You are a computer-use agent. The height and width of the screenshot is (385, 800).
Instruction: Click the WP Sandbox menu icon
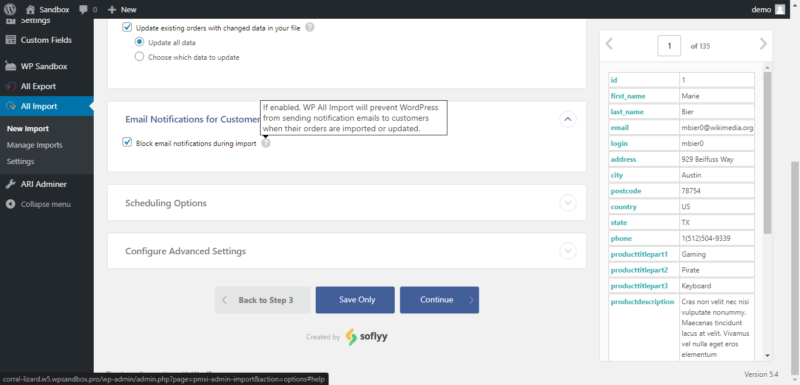[x=11, y=66]
